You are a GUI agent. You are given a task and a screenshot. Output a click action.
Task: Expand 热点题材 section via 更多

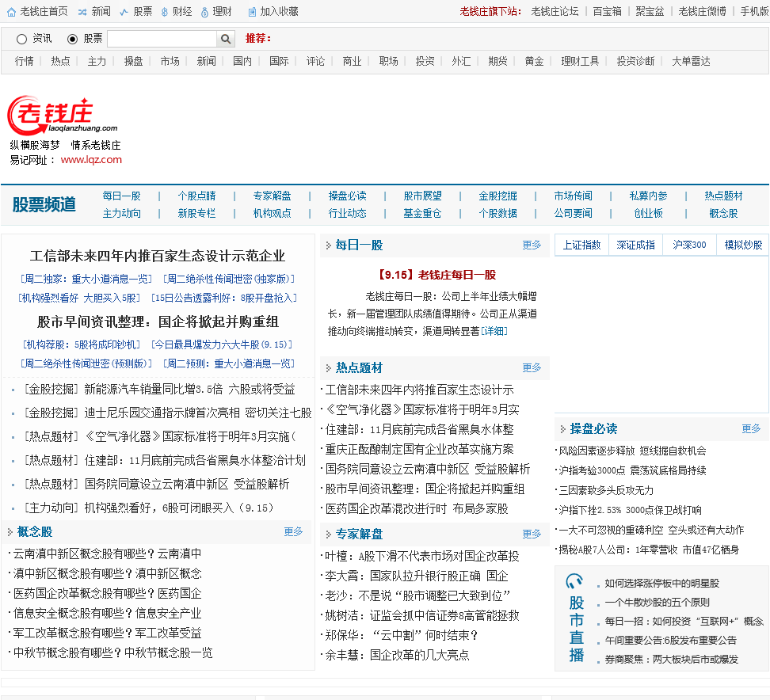[532, 367]
